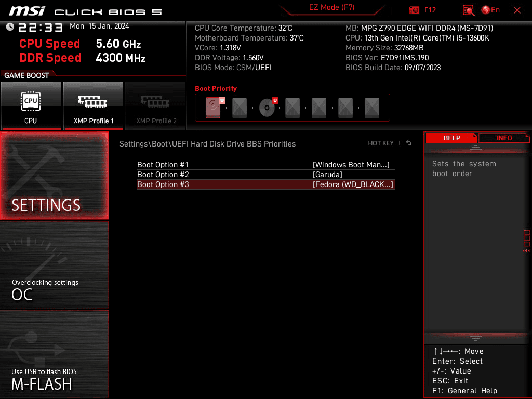532x399 pixels.
Task: Open the OC overclocking settings section
Action: (54, 265)
